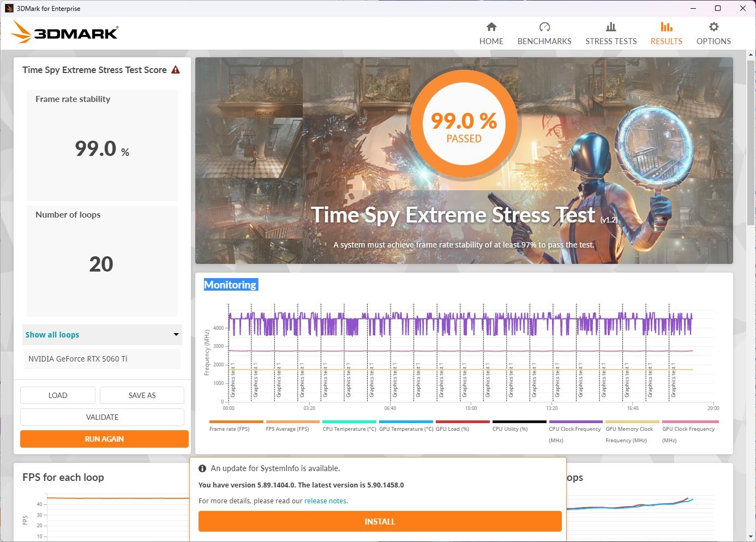Click the highlighted Monitoring heading
The height and width of the screenshot is (542, 756).
click(230, 285)
